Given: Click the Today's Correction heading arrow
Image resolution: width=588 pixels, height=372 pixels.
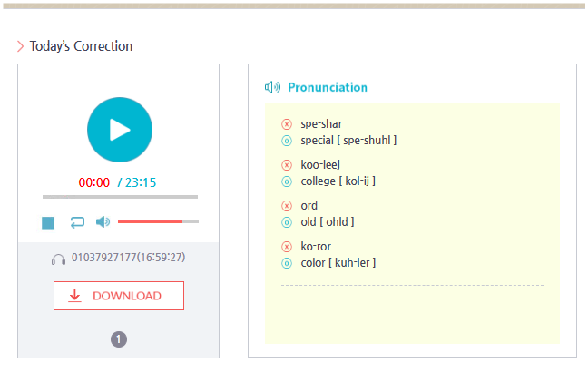Looking at the screenshot, I should [21, 46].
